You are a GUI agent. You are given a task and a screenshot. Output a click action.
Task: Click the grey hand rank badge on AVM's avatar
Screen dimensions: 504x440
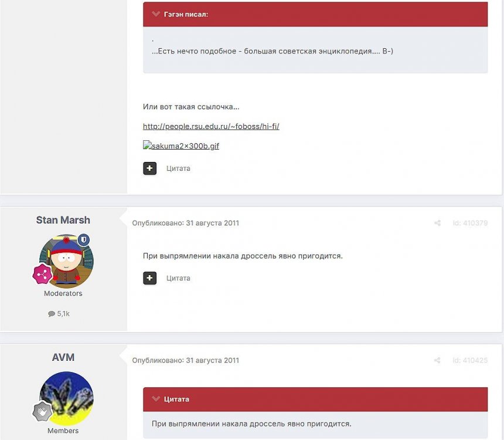pos(42,411)
